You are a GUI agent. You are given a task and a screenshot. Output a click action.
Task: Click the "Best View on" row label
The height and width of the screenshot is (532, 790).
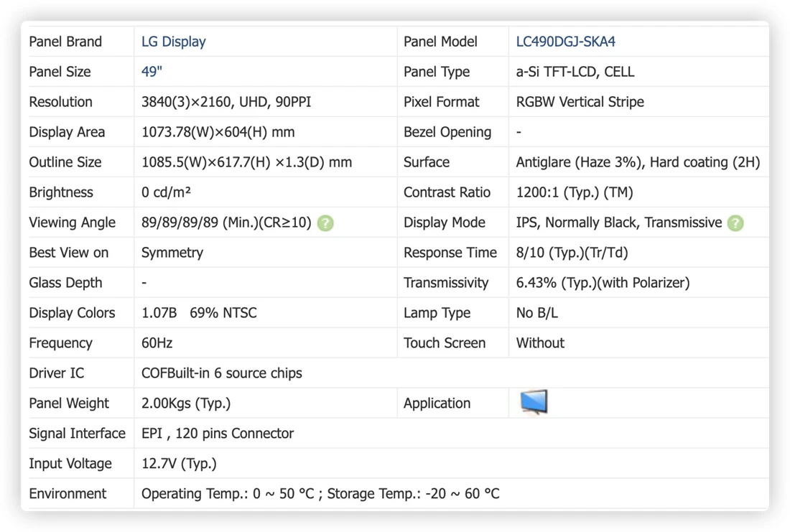tap(68, 253)
